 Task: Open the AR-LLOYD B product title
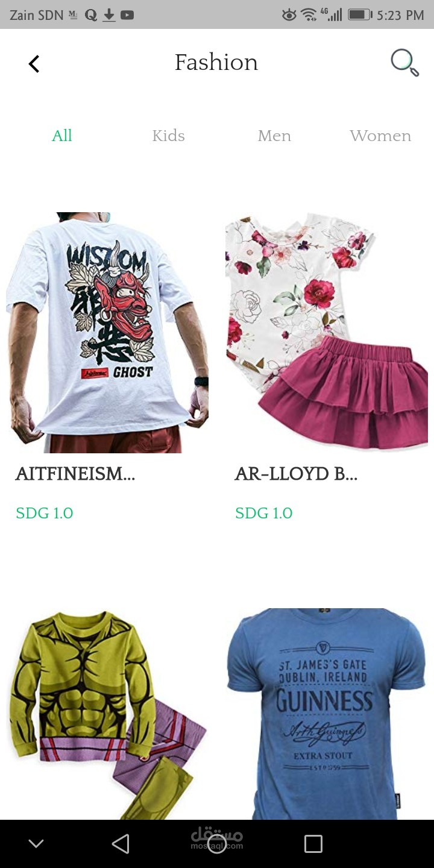pyautogui.click(x=296, y=474)
